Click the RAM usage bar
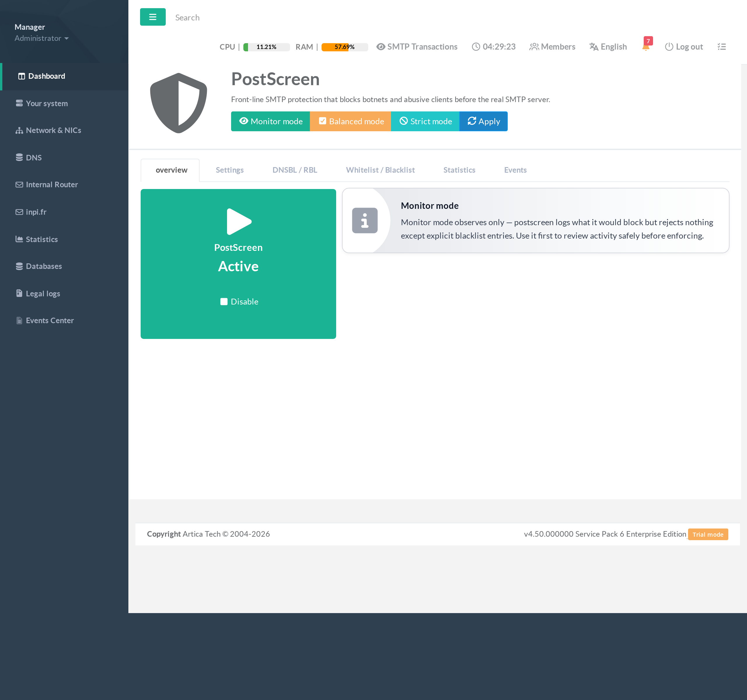 345,47
